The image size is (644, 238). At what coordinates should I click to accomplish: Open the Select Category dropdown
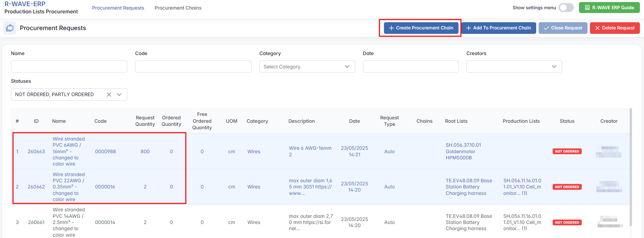(x=307, y=67)
